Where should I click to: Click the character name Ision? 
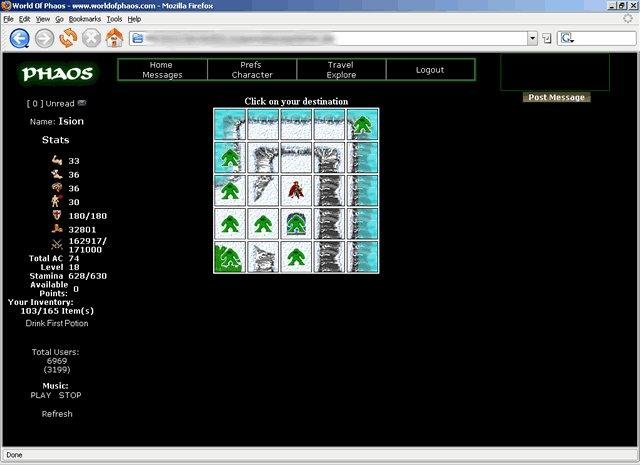(x=71, y=121)
